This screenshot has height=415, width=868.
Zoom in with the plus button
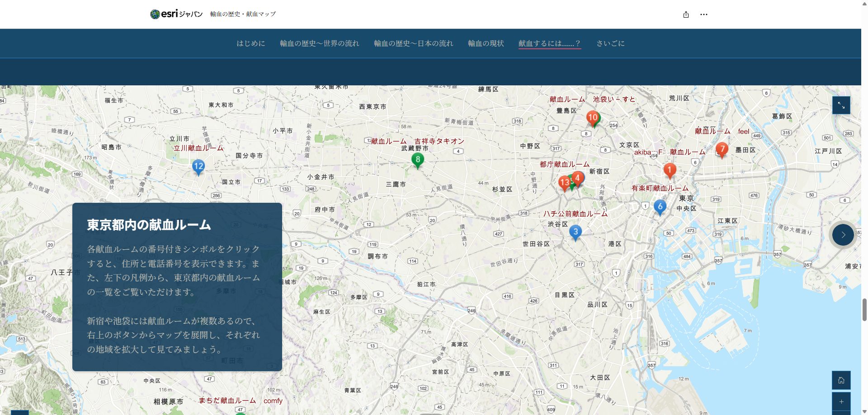coord(841,401)
